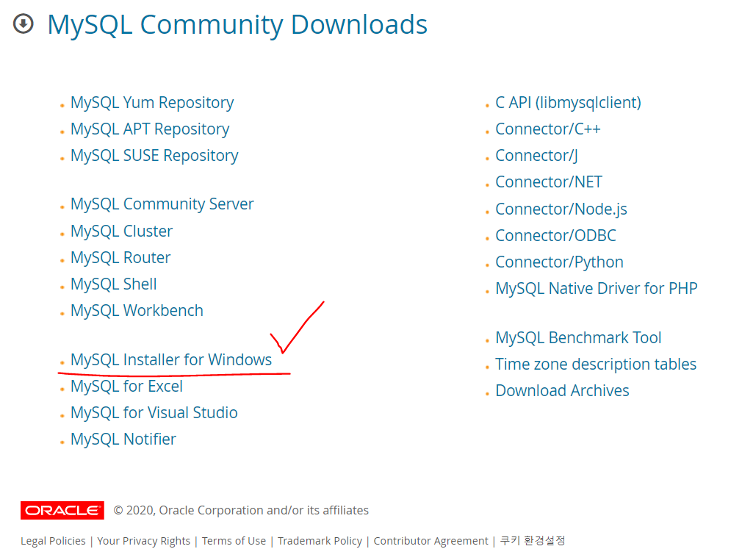Open MySQL Workbench download page
The height and width of the screenshot is (560, 753).
(137, 310)
